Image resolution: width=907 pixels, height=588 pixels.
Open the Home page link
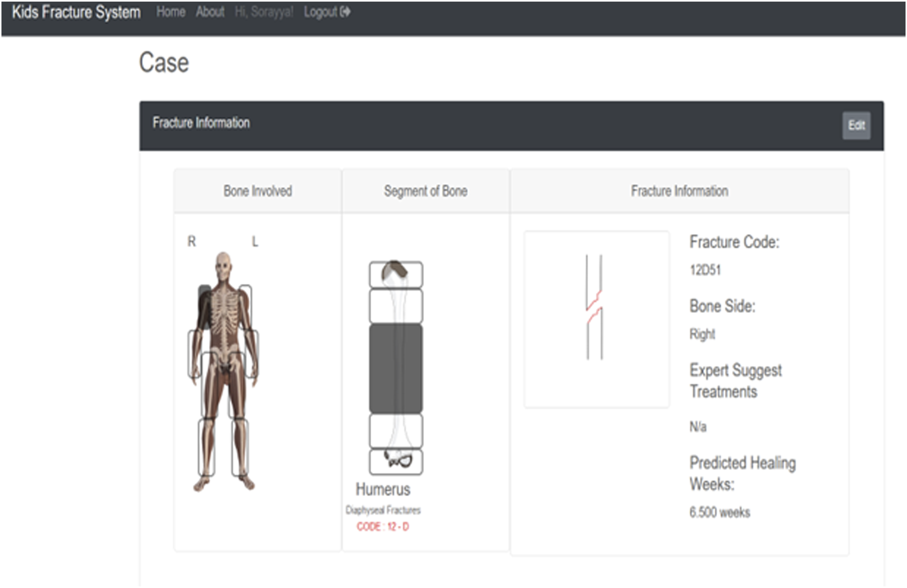(x=171, y=12)
